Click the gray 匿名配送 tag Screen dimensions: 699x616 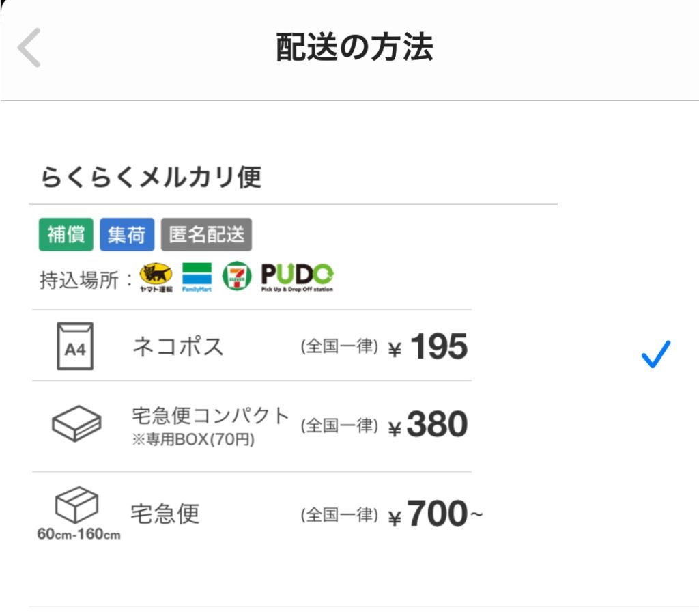(x=206, y=235)
